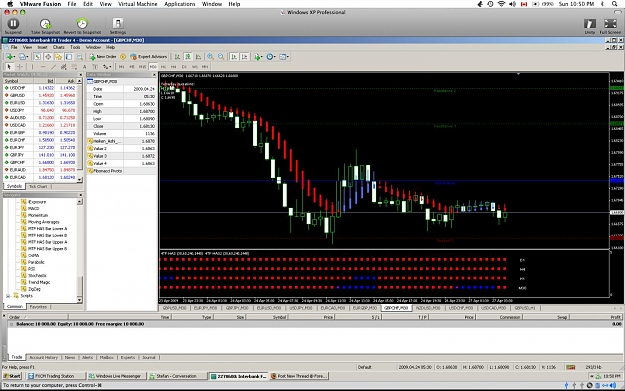Toggle Auto Scroll chart icon
625x391 pixels.
234,57
